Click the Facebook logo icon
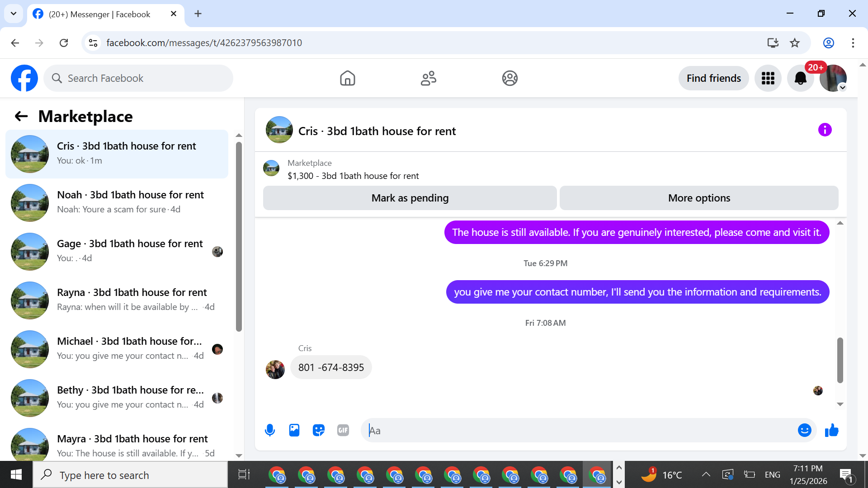 [x=24, y=78]
